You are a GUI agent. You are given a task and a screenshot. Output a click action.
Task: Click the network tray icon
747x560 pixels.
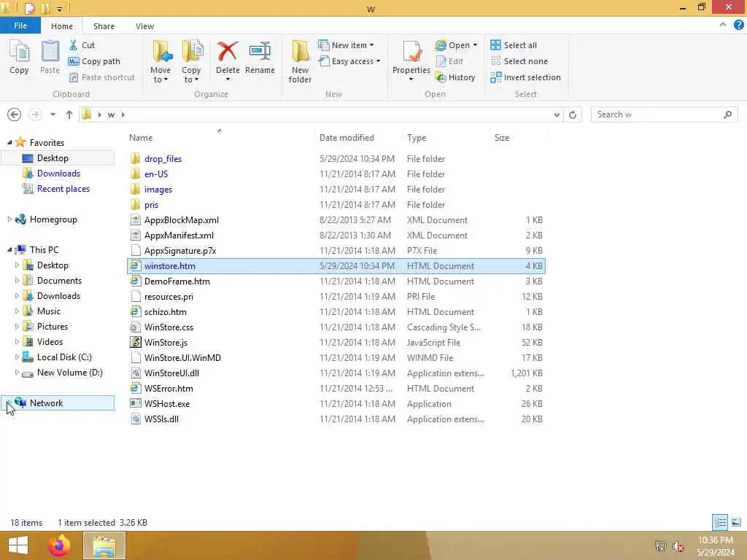tap(660, 545)
